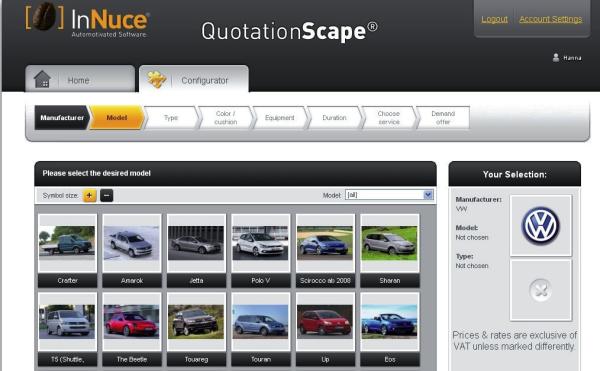
Task: Switch to the Home tab
Action: (80, 79)
